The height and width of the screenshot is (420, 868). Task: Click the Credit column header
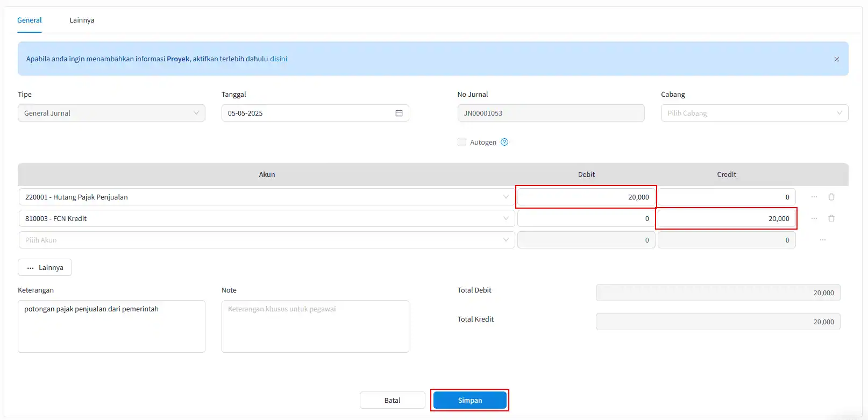727,174
